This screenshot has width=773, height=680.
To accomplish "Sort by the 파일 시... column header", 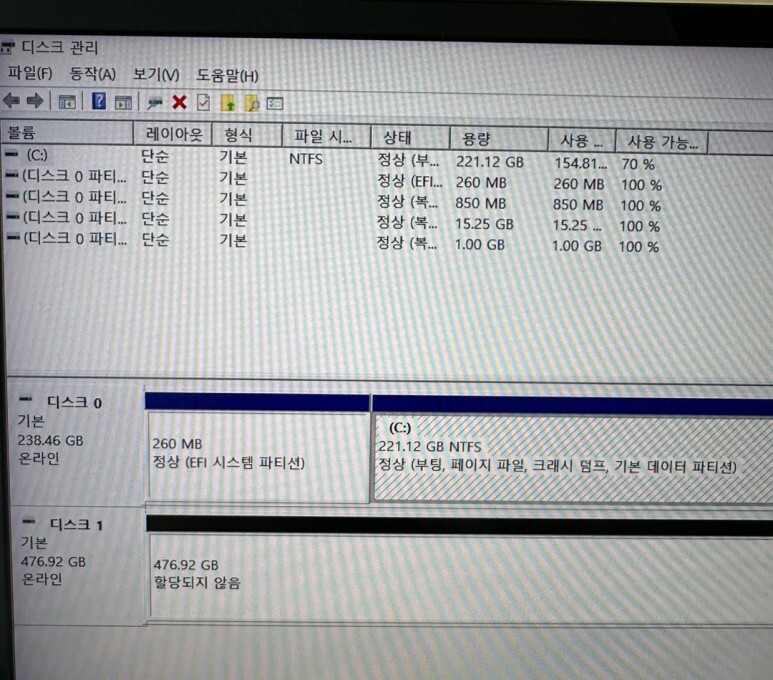I will pos(326,137).
